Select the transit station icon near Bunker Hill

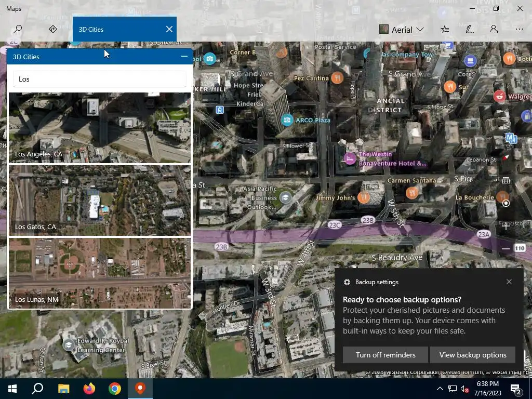220,110
